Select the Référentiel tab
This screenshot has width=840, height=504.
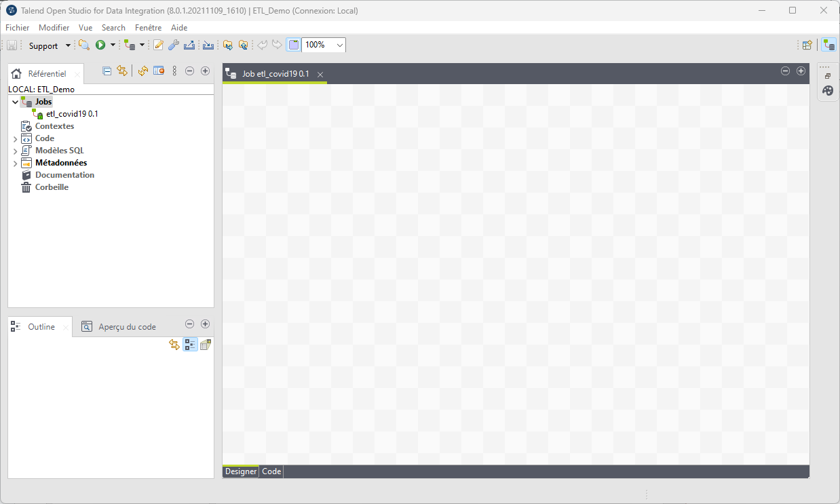tap(46, 74)
